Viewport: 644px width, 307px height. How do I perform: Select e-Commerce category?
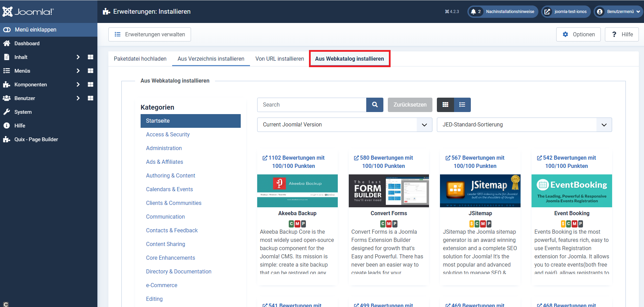pyautogui.click(x=162, y=285)
